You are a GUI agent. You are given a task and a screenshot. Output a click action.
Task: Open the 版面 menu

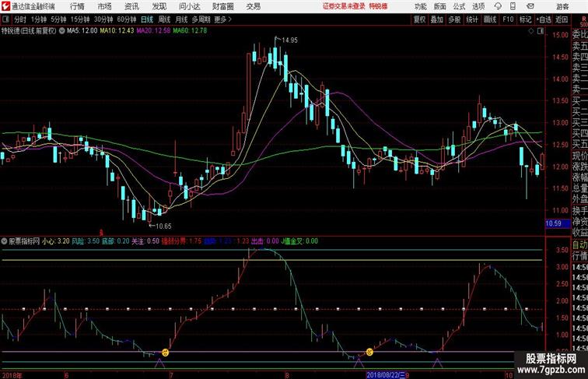(440, 7)
